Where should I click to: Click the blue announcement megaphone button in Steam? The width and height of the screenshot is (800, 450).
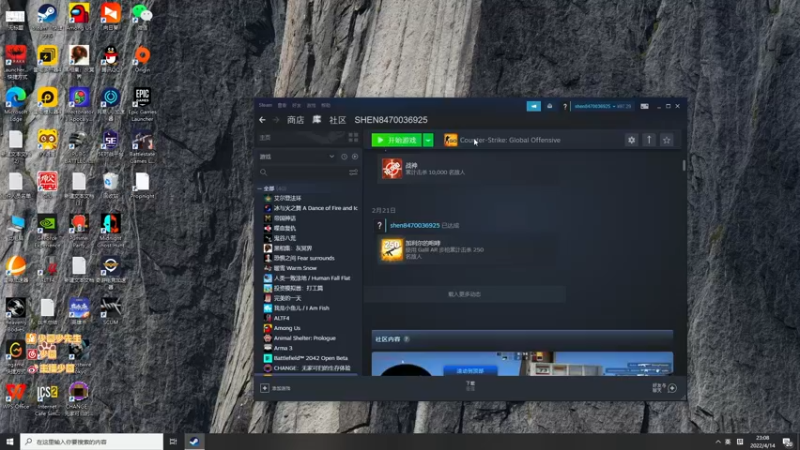[x=534, y=106]
